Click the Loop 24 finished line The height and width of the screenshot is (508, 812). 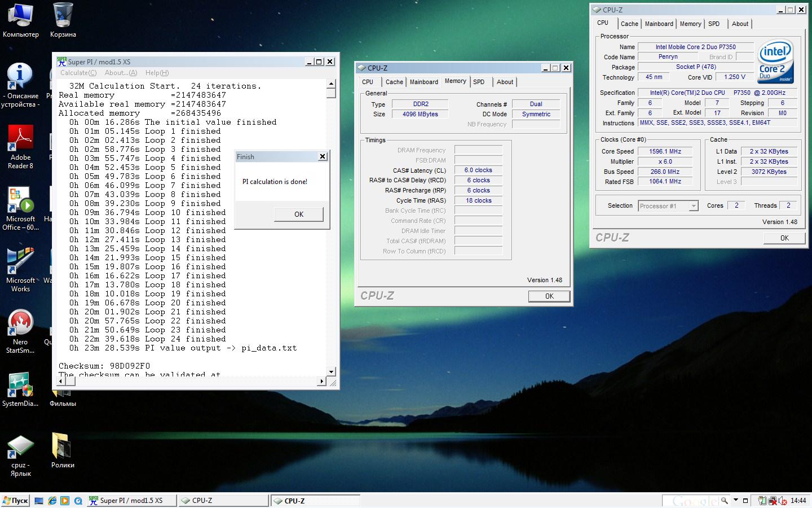coord(148,339)
